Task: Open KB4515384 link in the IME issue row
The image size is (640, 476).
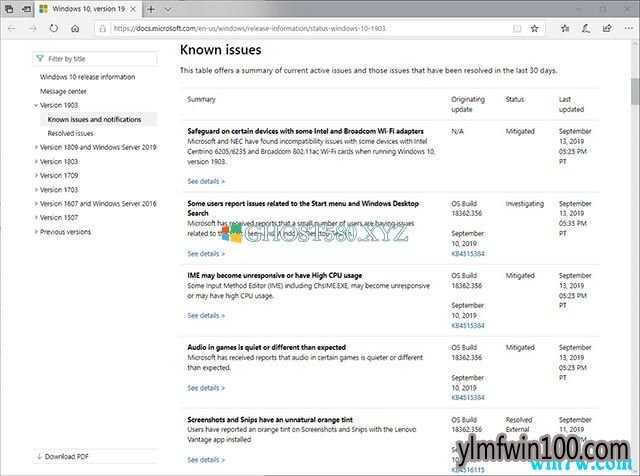Action: click(x=468, y=325)
